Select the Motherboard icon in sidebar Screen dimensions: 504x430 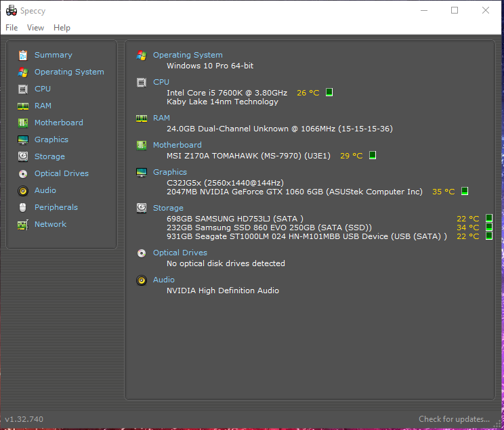click(x=23, y=123)
